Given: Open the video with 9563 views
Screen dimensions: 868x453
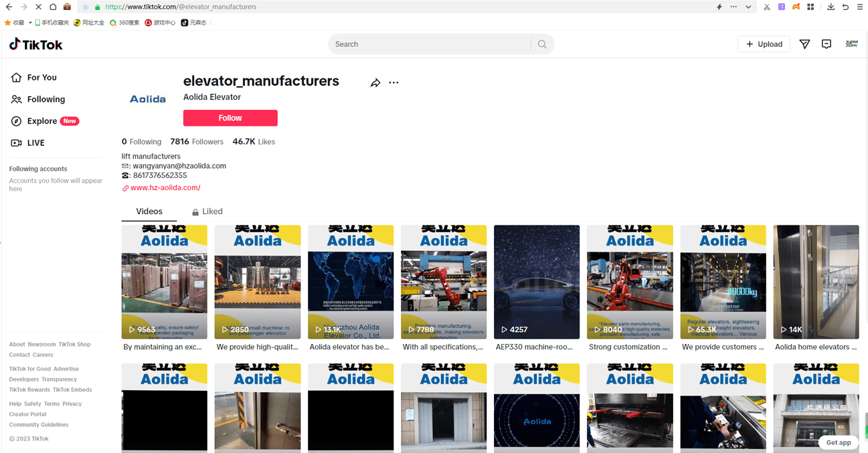Looking at the screenshot, I should tap(165, 282).
